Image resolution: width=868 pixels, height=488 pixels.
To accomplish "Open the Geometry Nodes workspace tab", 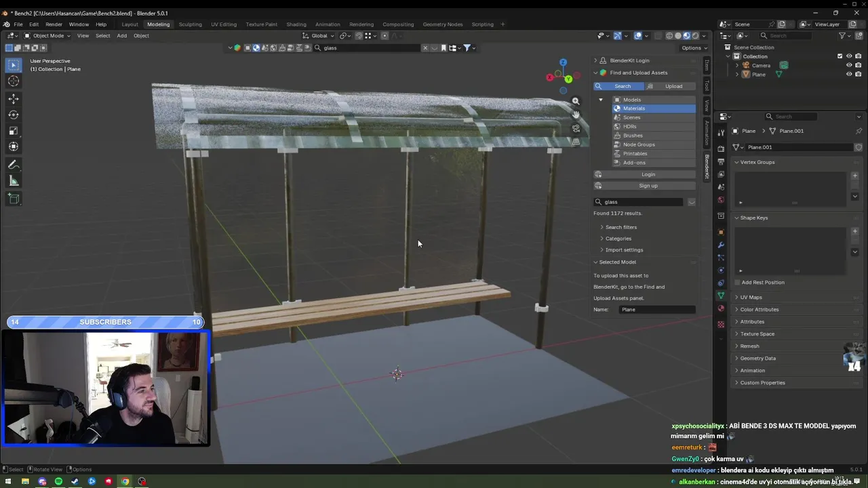I will tap(442, 24).
